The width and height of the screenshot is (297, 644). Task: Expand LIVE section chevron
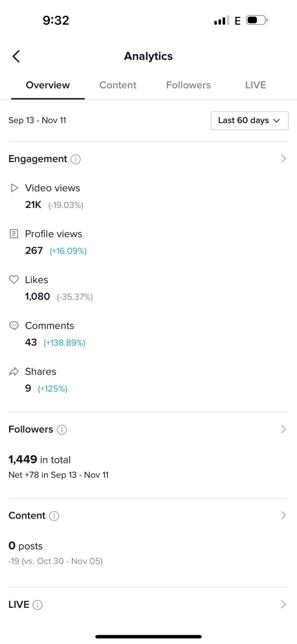(x=283, y=604)
